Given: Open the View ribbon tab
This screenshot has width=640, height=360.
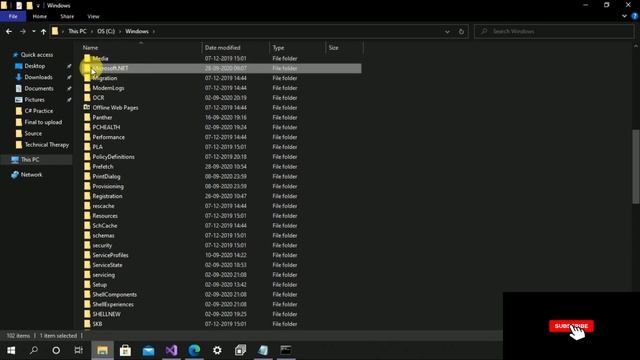Looking at the screenshot, I should pyautogui.click(x=93, y=16).
